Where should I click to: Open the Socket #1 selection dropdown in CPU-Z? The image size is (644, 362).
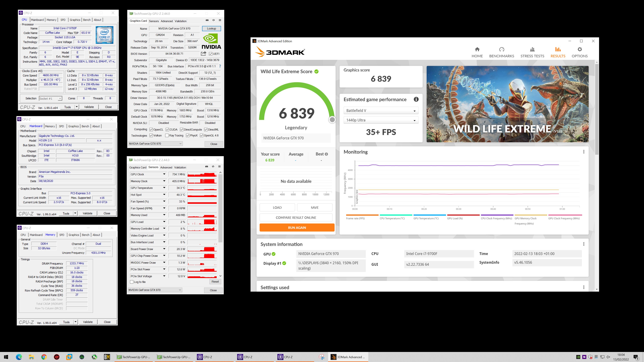pyautogui.click(x=50, y=98)
